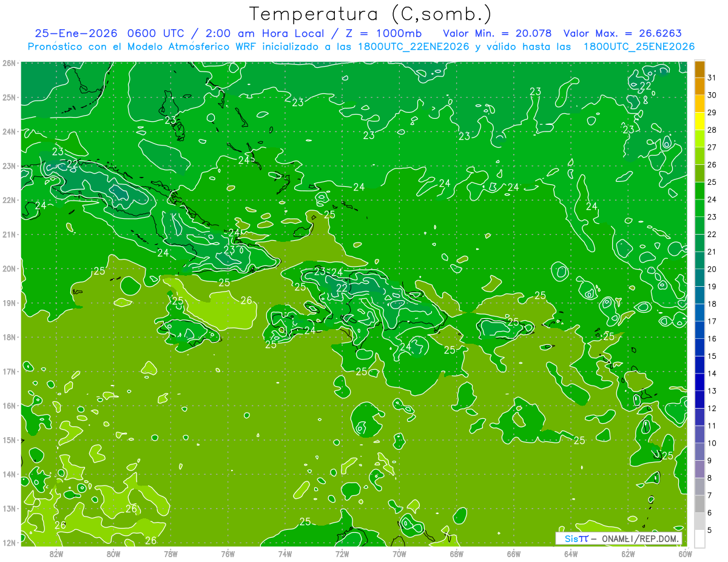Click the brown swatch above 31 in legend
Screen dimensions: 728x562
699,69
